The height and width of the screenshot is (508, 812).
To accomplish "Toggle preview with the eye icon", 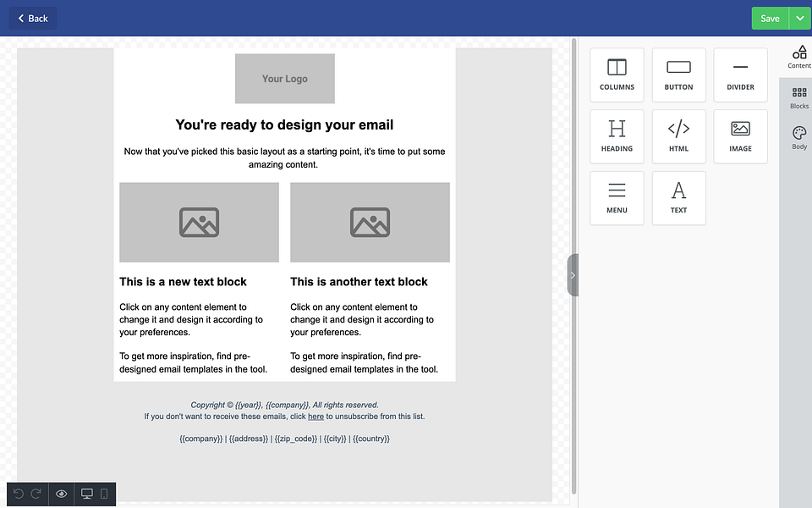I will 61,494.
